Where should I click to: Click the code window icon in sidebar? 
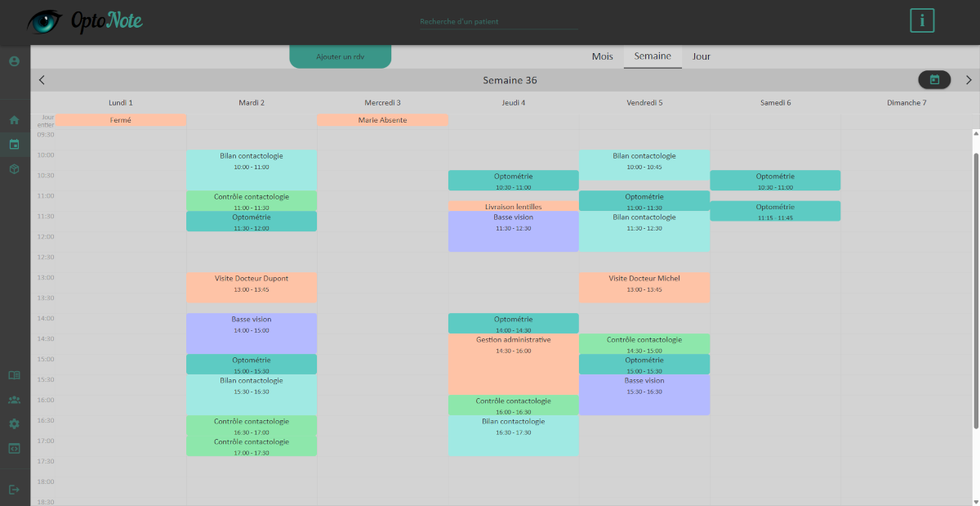coord(14,448)
